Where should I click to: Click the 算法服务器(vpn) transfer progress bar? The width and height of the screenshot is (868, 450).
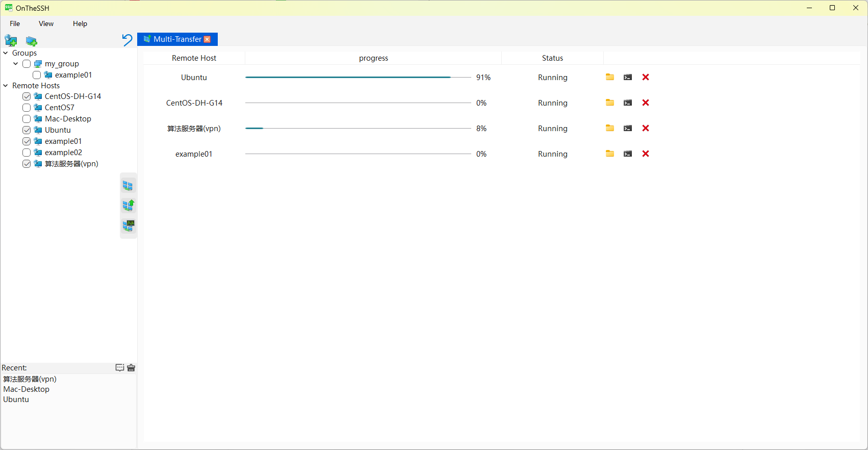pos(358,128)
